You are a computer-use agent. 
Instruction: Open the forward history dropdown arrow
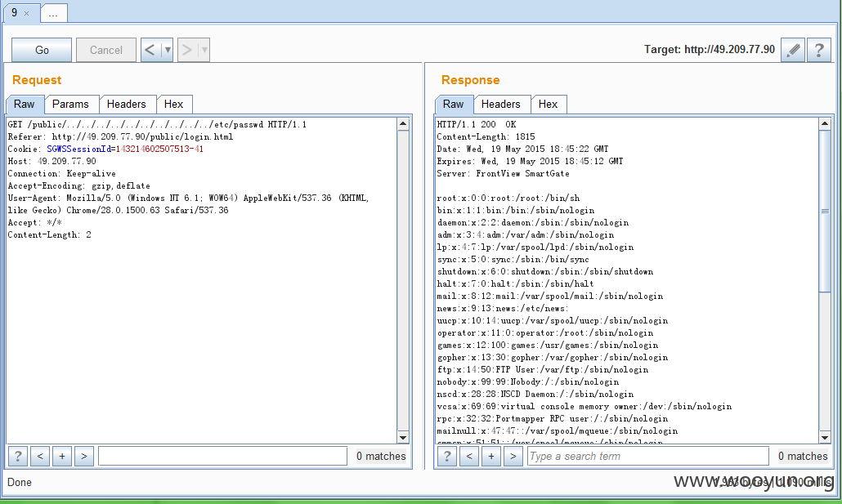tap(204, 50)
